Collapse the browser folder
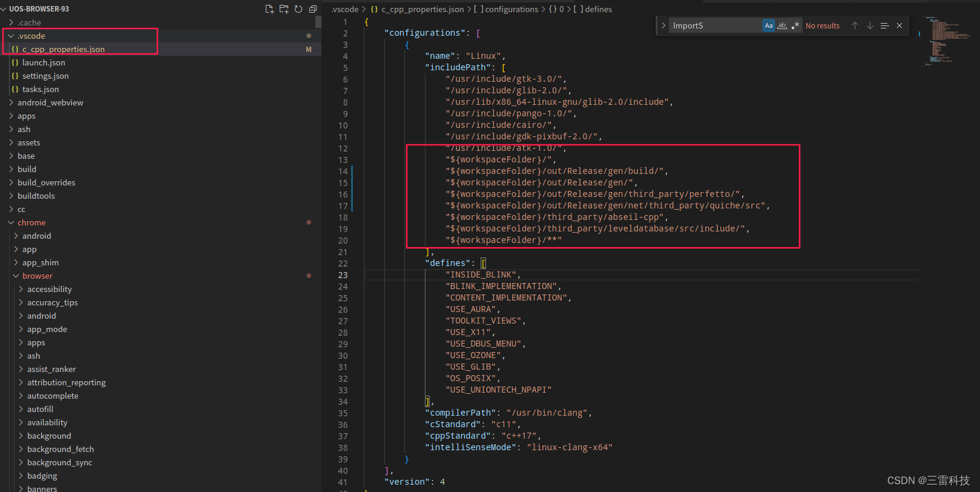 point(160,276)
